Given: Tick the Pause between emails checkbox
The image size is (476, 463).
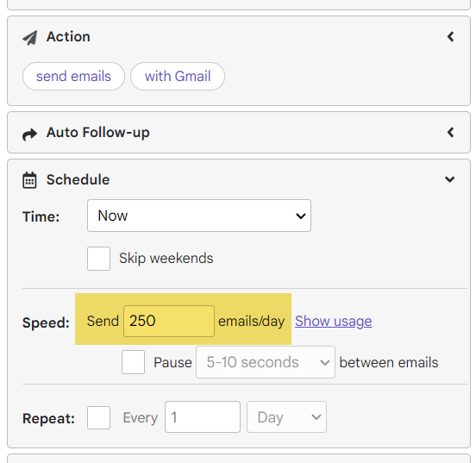Looking at the screenshot, I should [x=134, y=362].
